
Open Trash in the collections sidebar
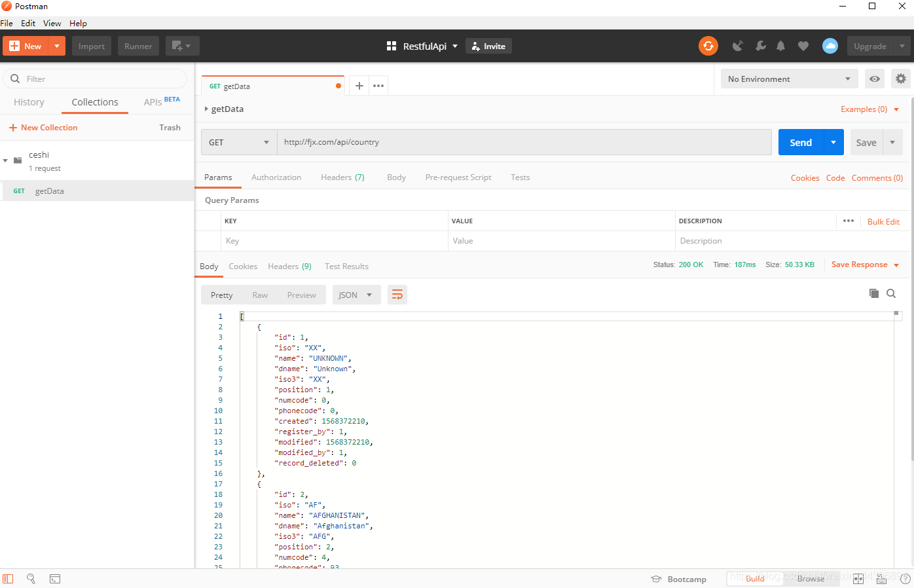[170, 128]
